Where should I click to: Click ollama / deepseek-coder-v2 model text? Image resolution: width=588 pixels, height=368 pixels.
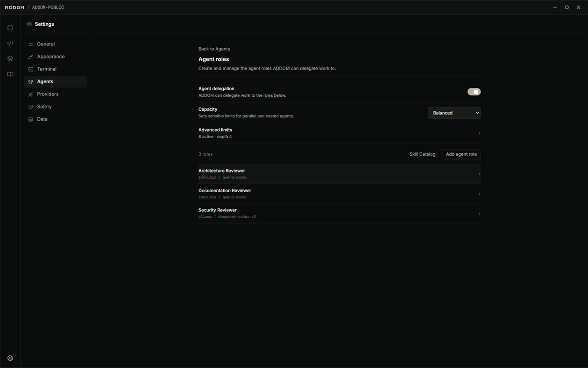[227, 217]
